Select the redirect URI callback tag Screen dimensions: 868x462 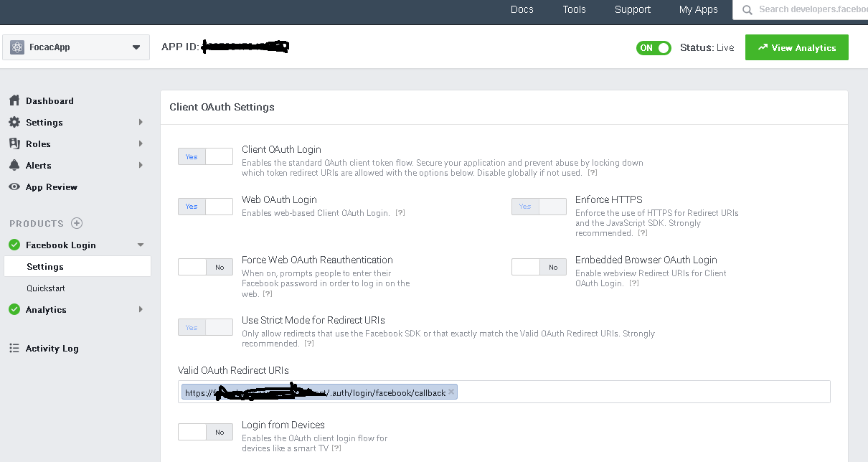pos(319,392)
